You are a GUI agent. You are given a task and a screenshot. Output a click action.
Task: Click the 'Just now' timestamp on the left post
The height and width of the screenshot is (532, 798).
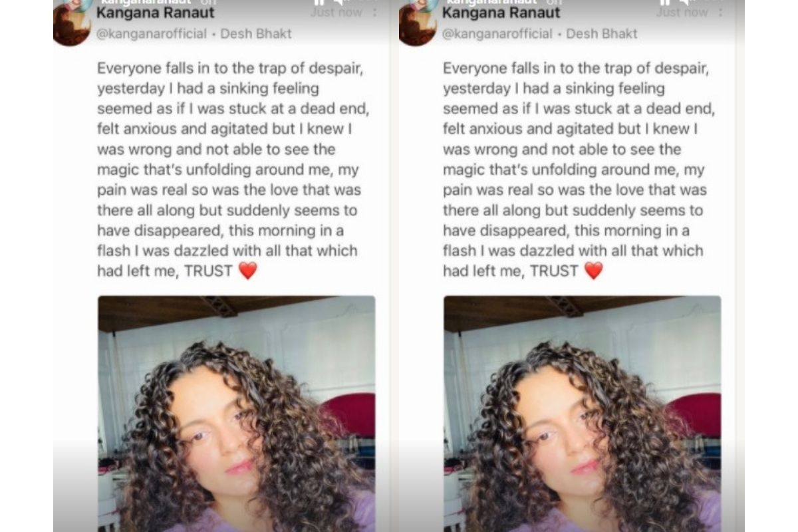pyautogui.click(x=336, y=13)
